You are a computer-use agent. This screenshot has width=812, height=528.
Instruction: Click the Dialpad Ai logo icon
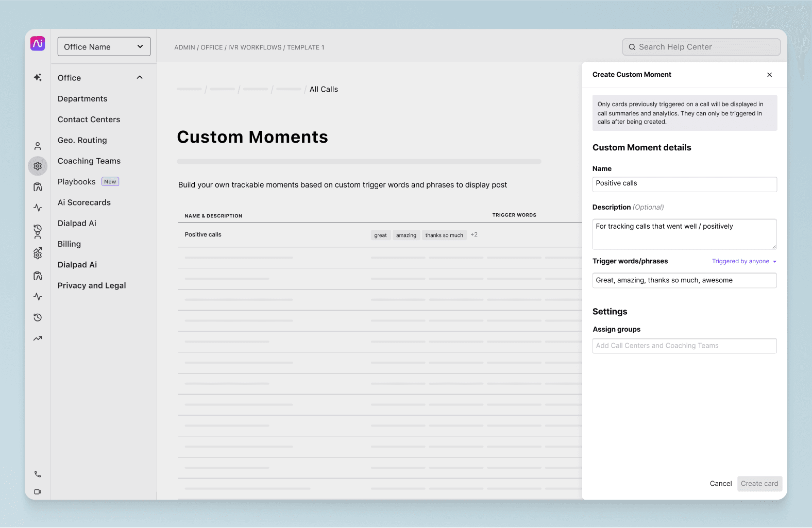pos(38,44)
